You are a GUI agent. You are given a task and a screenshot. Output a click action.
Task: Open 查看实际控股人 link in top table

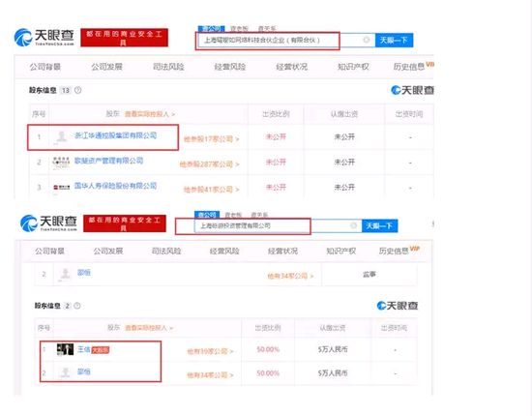[150, 114]
